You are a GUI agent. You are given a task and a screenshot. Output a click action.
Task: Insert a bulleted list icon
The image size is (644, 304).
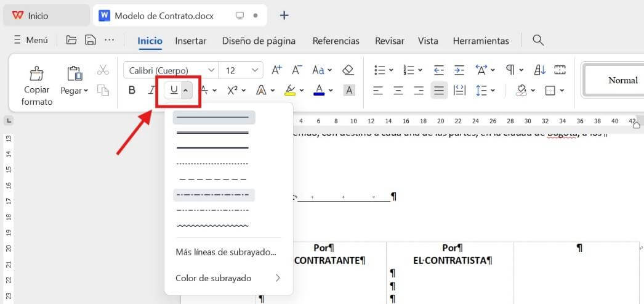[x=379, y=70]
